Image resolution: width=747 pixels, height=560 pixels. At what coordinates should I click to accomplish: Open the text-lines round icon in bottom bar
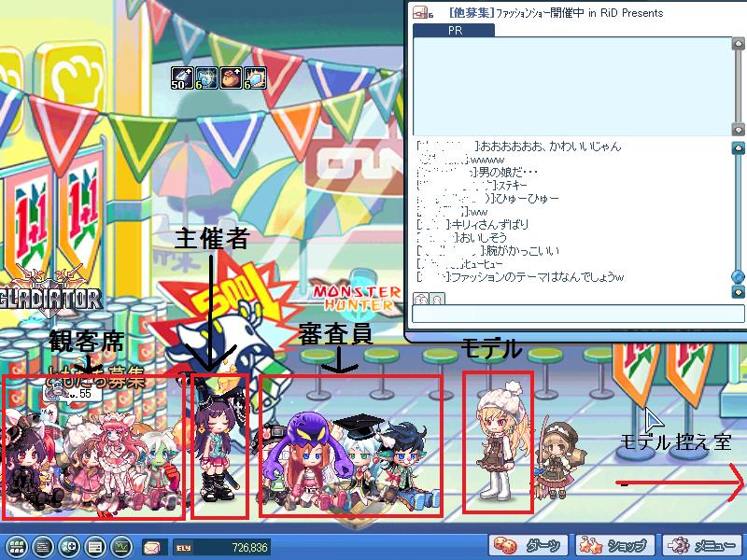(x=43, y=546)
